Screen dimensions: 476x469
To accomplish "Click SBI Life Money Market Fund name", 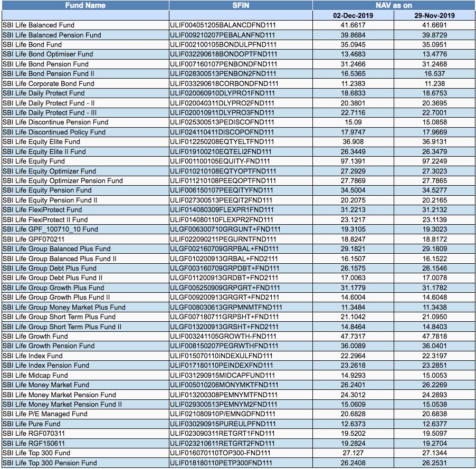I will [x=46, y=385].
